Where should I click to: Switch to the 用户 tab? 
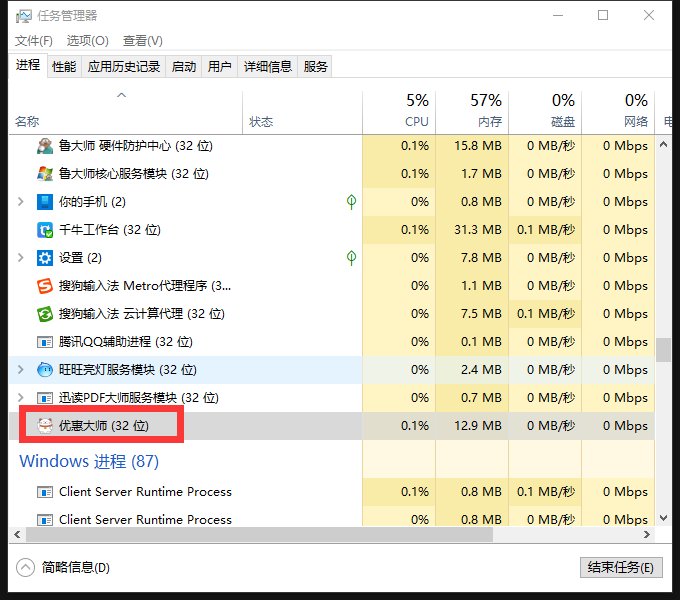click(x=219, y=66)
